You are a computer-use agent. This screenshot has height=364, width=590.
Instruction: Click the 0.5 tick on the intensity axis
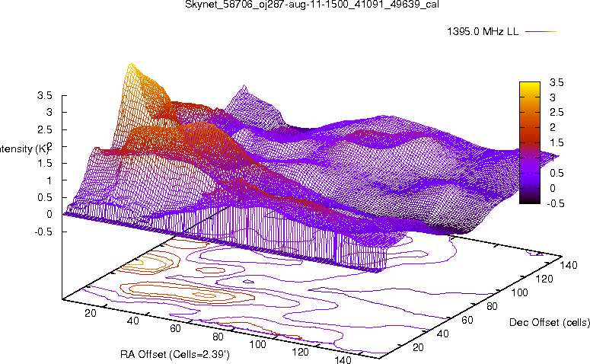[x=44, y=197]
